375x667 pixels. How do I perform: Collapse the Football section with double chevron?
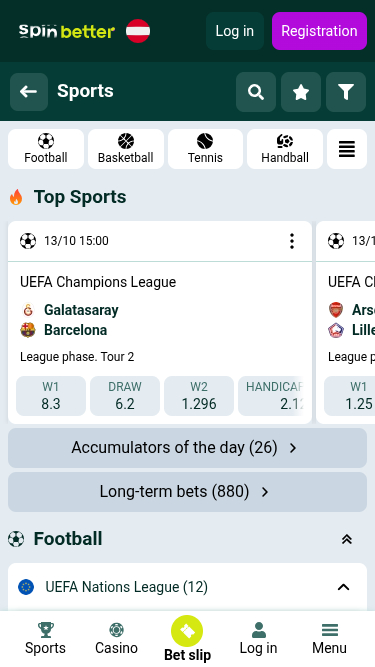[x=347, y=539]
